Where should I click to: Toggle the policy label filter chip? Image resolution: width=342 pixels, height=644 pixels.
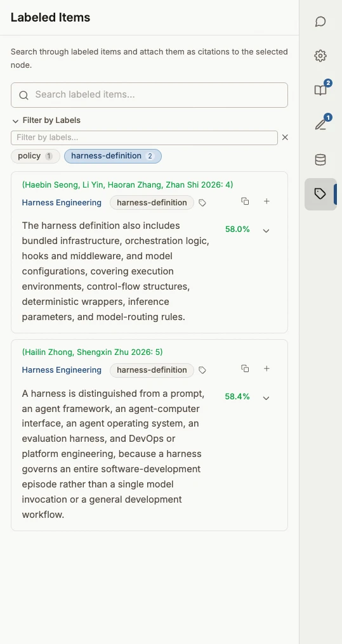click(x=36, y=156)
